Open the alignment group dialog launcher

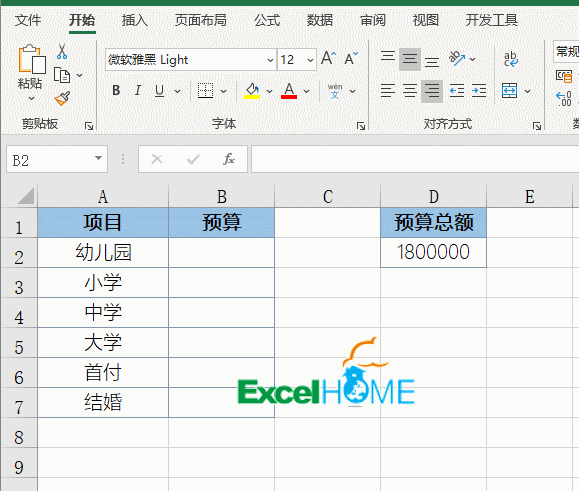click(x=537, y=126)
